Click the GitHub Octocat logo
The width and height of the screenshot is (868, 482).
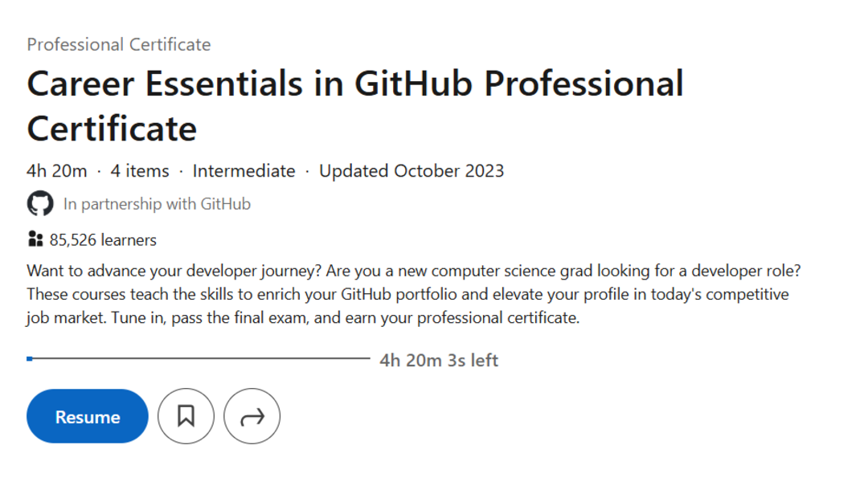[40, 204]
